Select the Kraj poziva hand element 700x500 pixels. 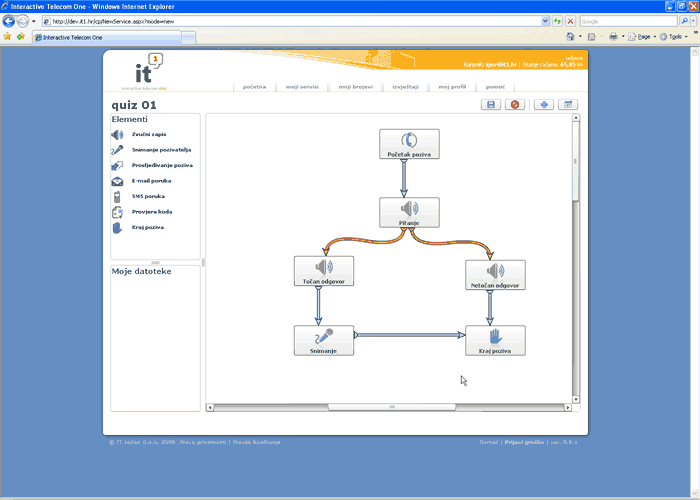pos(147,227)
